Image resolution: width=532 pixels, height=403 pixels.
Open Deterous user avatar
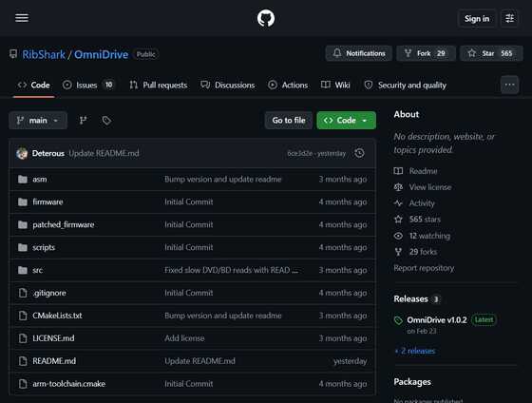(22, 153)
